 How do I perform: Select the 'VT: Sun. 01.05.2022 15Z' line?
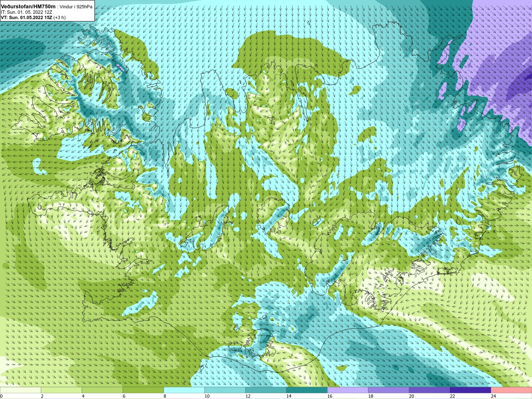pos(26,17)
